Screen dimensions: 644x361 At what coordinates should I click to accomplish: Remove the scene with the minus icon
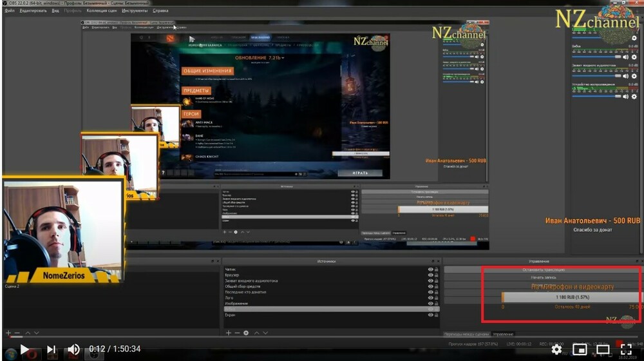[x=17, y=333]
